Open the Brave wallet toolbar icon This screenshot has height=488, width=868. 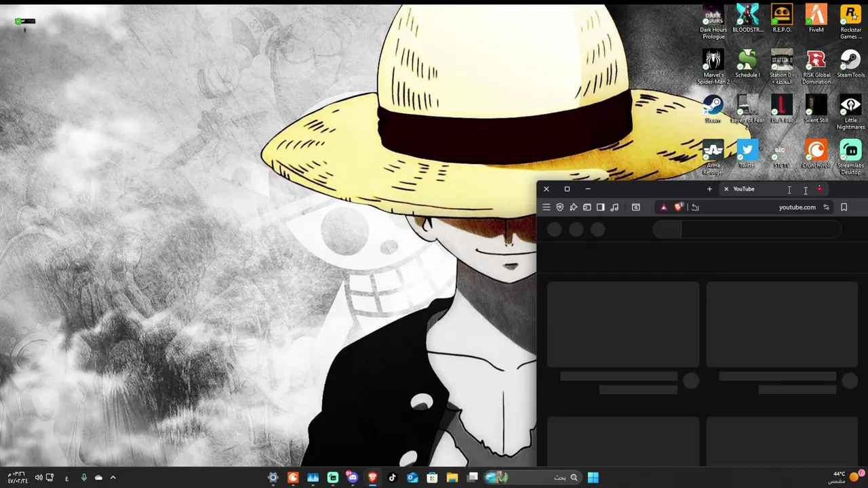point(587,207)
